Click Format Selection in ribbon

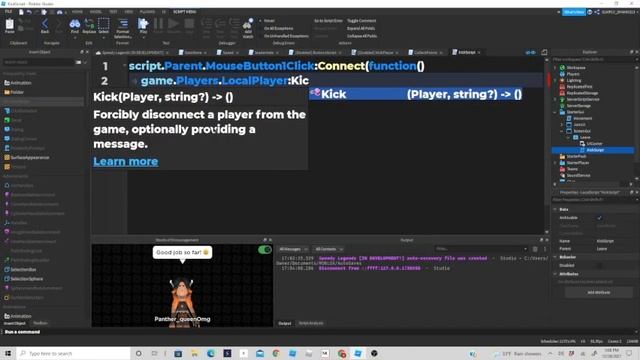tap(123, 28)
